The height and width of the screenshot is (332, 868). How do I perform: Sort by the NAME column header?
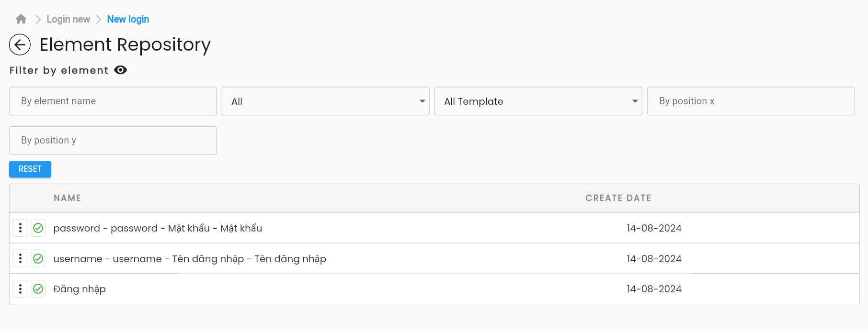click(x=68, y=198)
